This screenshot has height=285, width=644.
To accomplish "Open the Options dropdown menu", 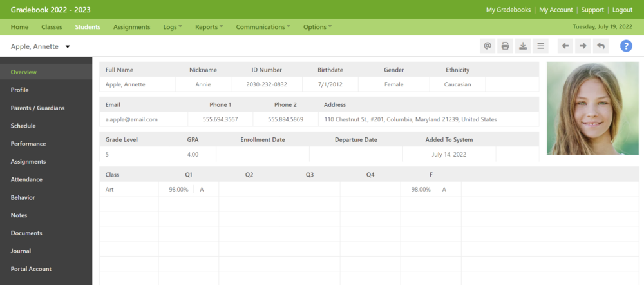I will click(317, 26).
